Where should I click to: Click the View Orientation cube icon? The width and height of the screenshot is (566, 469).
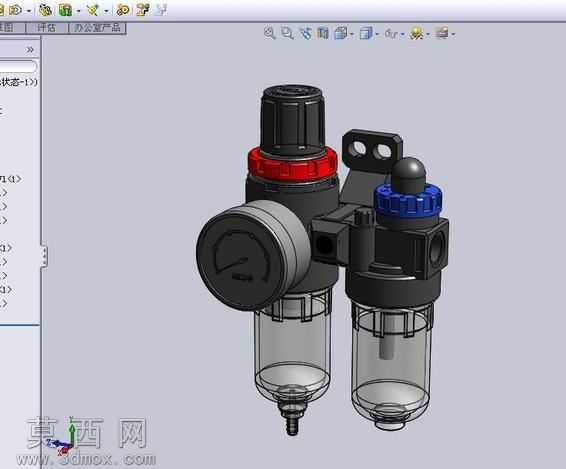click(340, 33)
